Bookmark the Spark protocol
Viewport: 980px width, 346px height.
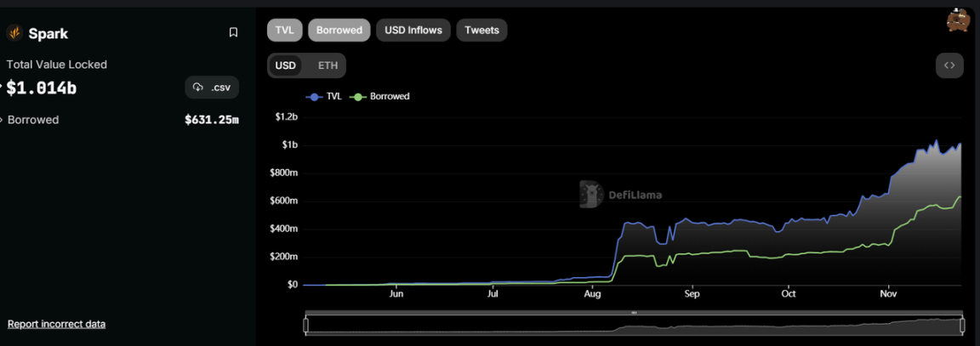(233, 33)
